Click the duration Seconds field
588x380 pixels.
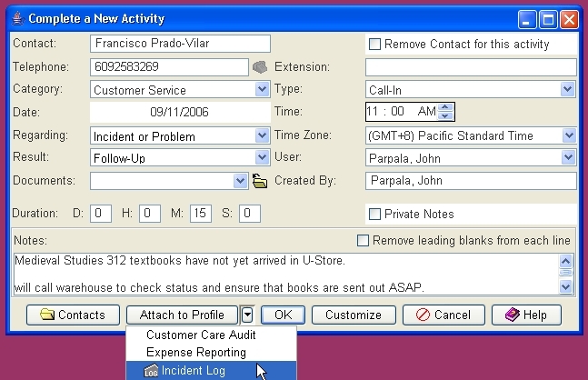point(250,214)
